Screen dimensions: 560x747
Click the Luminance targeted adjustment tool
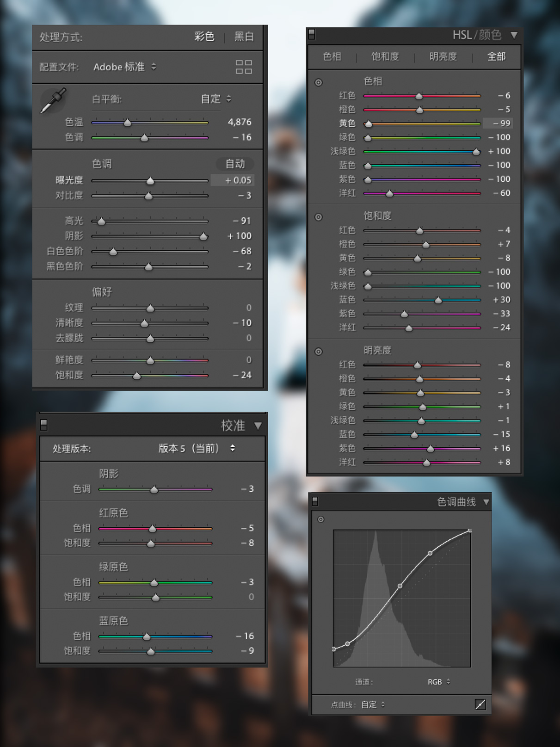(319, 352)
